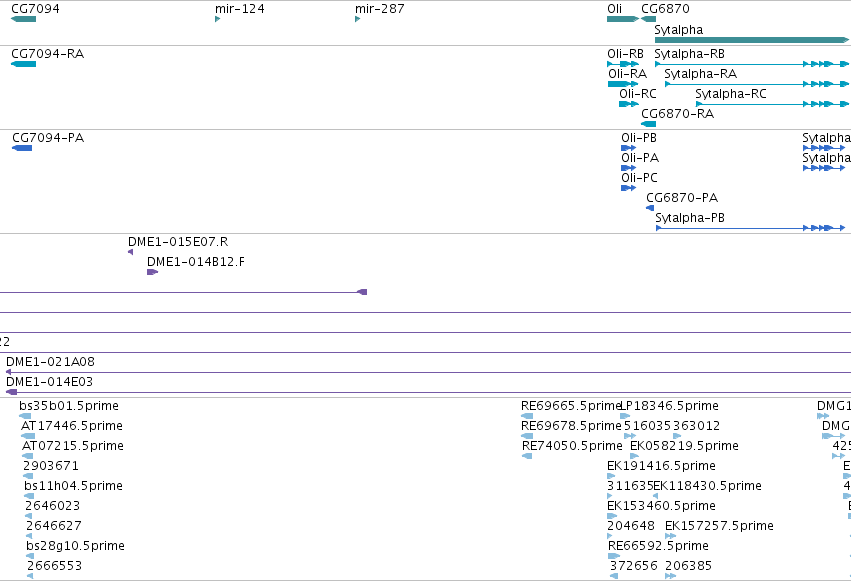Select the CG7094 gene glyph

point(23,19)
